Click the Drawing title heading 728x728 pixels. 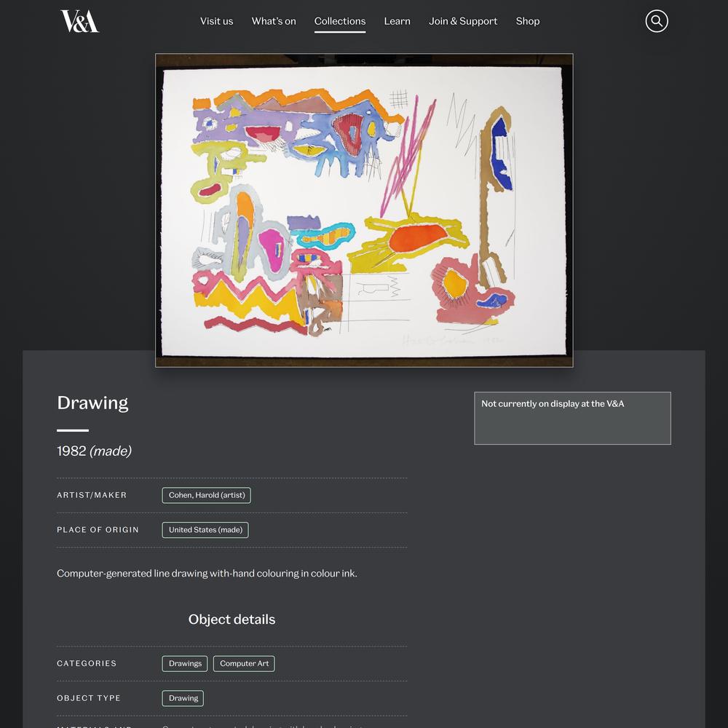point(92,403)
